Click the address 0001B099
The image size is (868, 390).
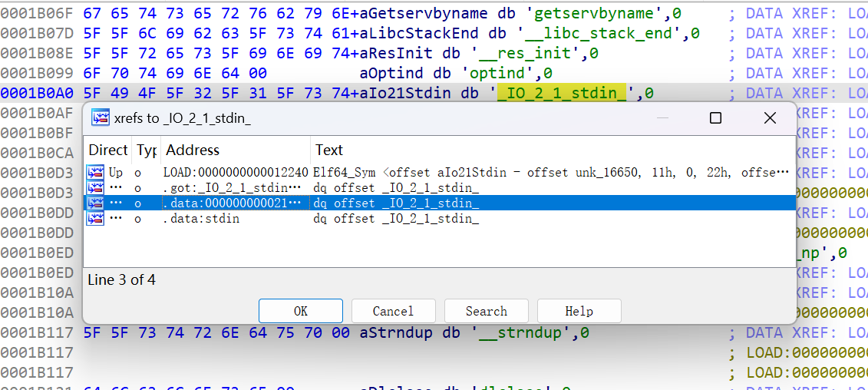click(37, 73)
